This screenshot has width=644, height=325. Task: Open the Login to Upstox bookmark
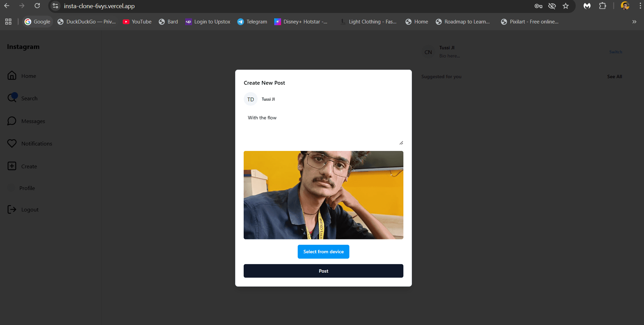(208, 22)
